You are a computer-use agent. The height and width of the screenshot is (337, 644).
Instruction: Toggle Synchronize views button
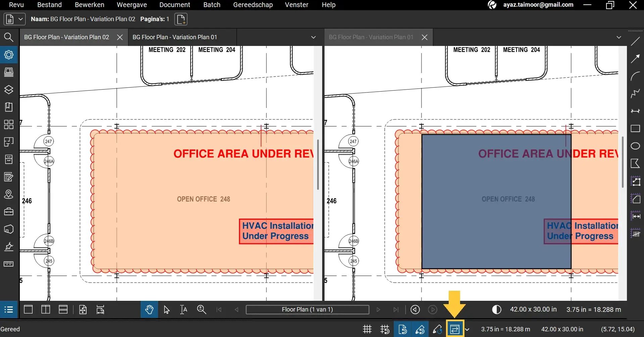tap(455, 329)
